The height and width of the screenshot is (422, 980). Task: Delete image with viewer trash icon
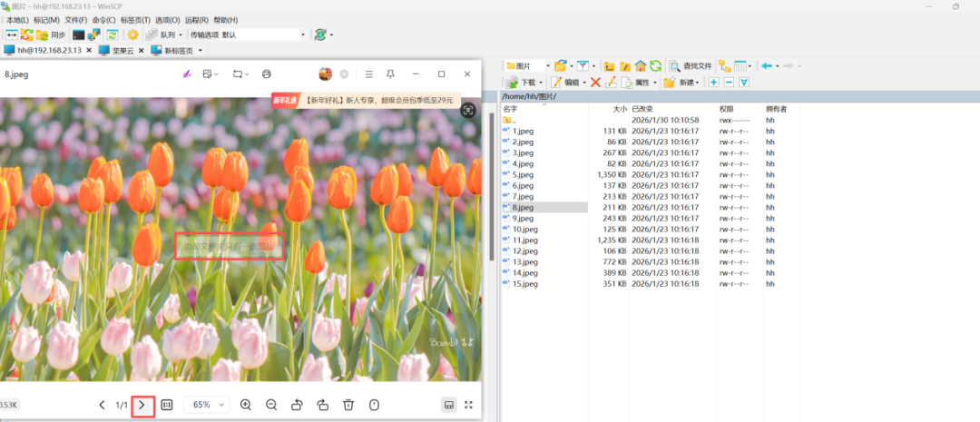[x=348, y=405]
